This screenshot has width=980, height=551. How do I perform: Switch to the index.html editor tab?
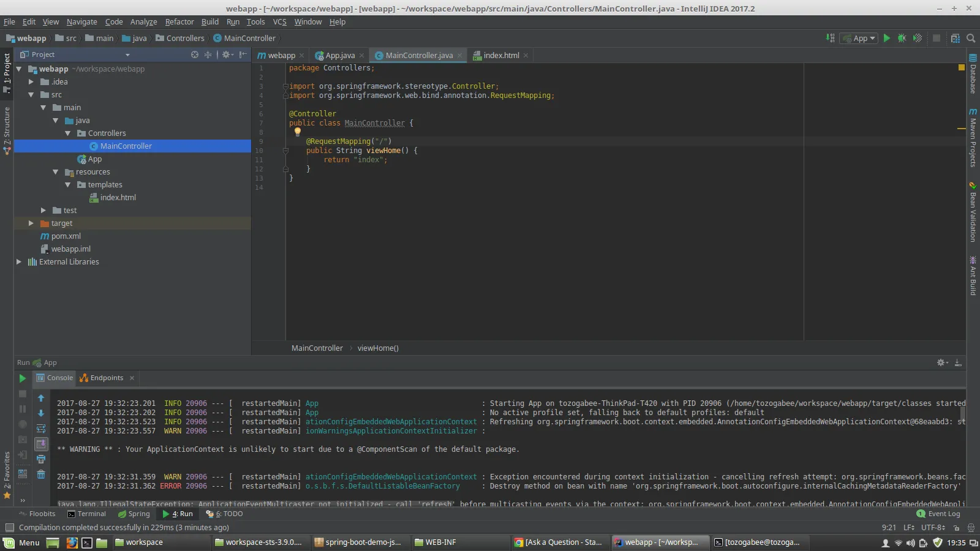[501, 55]
